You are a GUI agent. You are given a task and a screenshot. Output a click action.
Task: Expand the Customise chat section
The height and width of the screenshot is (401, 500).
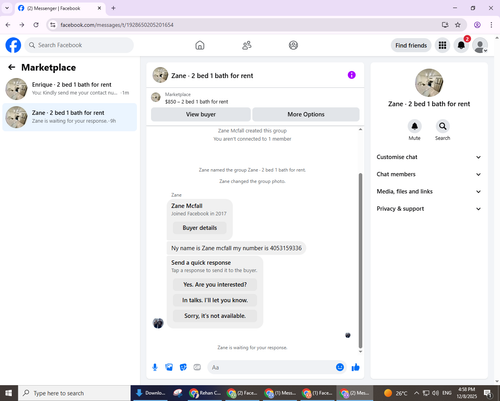[429, 157]
